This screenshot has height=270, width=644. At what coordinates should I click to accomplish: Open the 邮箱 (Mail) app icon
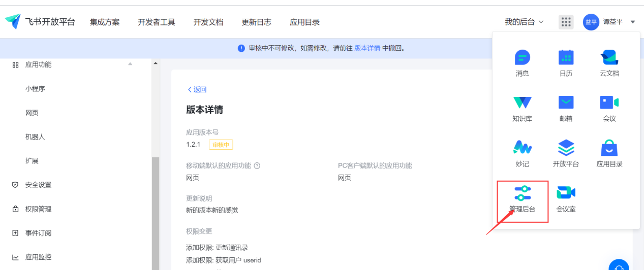pos(566,103)
